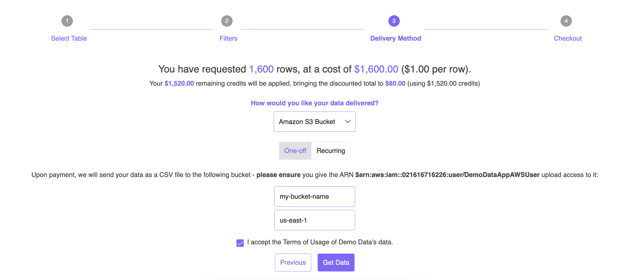Viewport: 644px width, 280px height.
Task: Click the Recurring delivery toggle button
Action: [331, 151]
